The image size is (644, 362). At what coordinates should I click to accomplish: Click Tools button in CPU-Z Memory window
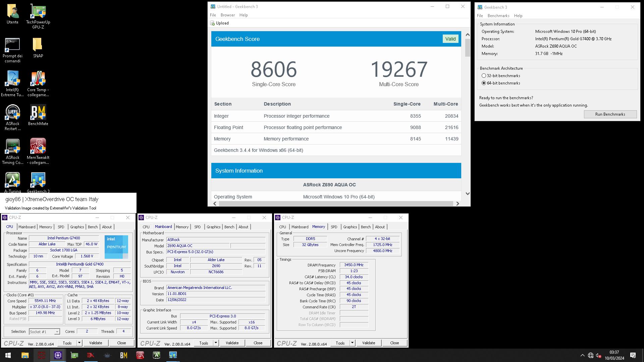[340, 343]
